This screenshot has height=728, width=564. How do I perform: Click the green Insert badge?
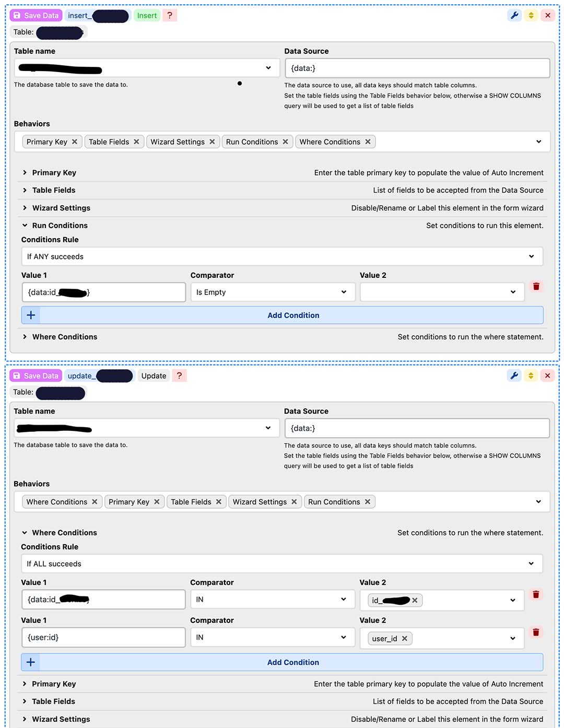147,16
